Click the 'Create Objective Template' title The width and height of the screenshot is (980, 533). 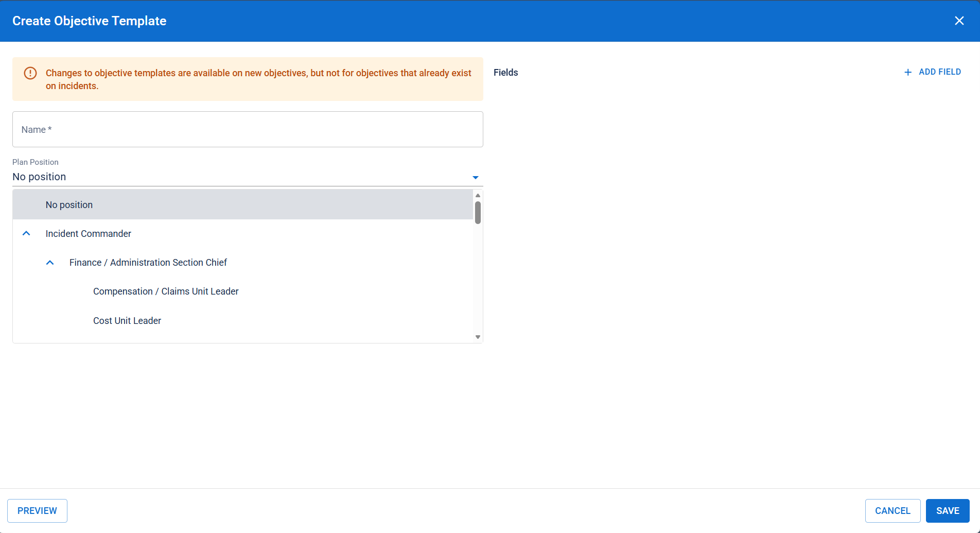pyautogui.click(x=90, y=21)
